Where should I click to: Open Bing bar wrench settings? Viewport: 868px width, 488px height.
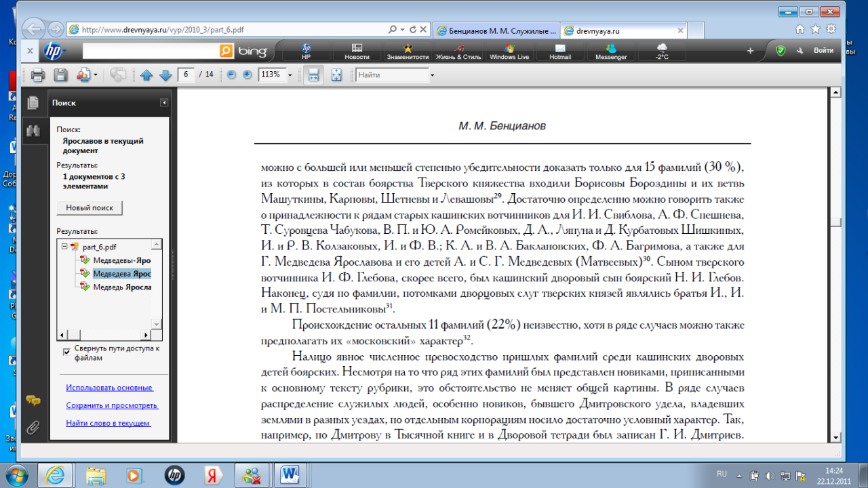[800, 51]
